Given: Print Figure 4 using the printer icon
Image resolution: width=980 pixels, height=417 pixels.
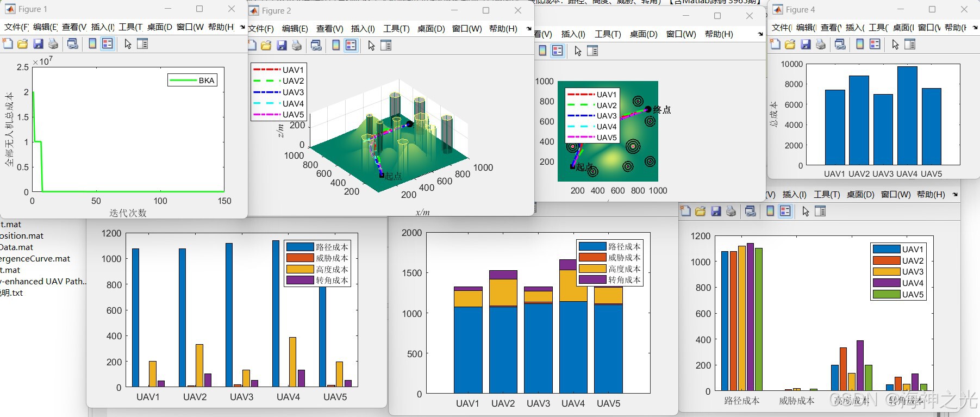Looking at the screenshot, I should [x=820, y=44].
